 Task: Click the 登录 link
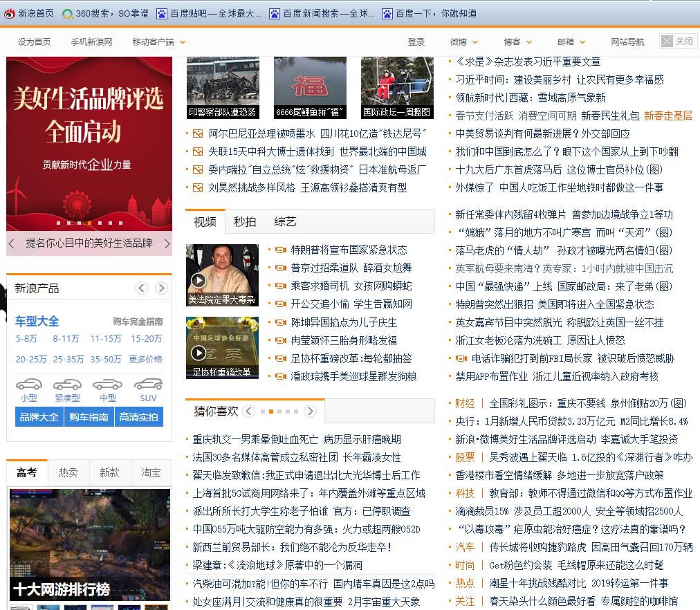[x=416, y=42]
